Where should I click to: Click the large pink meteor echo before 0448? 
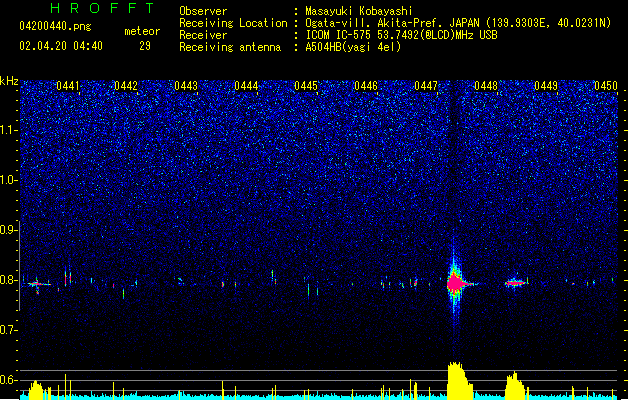455,283
